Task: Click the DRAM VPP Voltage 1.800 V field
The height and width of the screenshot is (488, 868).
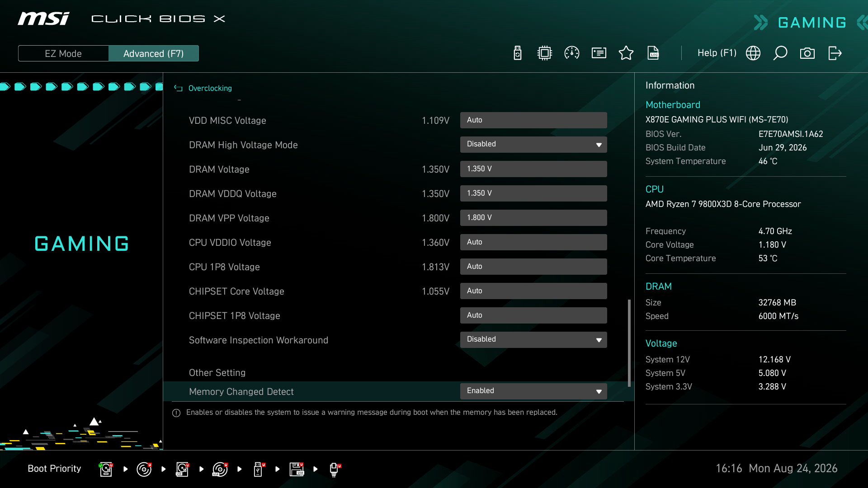Action: 533,218
